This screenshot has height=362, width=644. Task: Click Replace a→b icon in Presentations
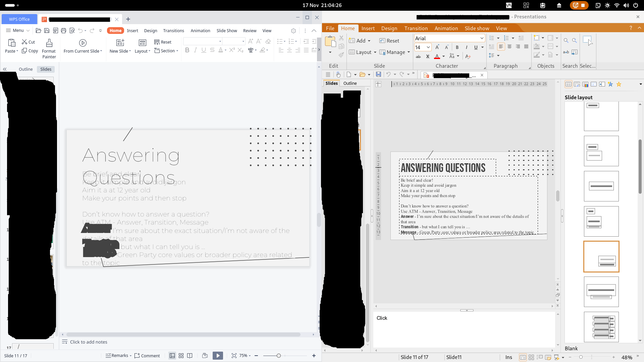tap(566, 52)
